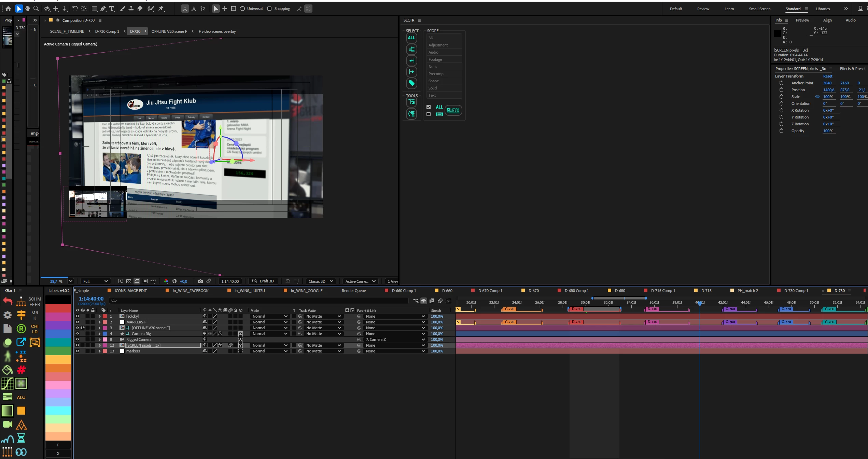Uncheck the ALL checkbox in SLCTR
Image resolution: width=868 pixels, height=459 pixels.
tap(429, 107)
